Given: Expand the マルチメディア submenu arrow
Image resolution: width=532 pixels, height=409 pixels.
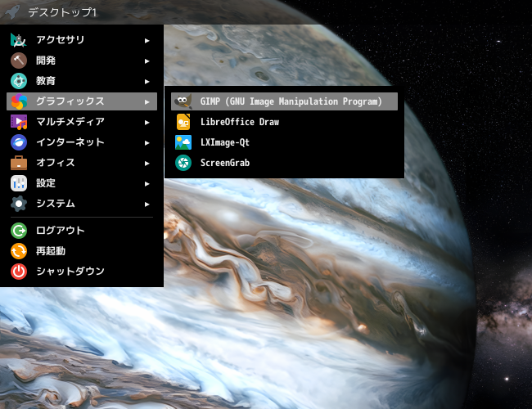Looking at the screenshot, I should pos(147,123).
